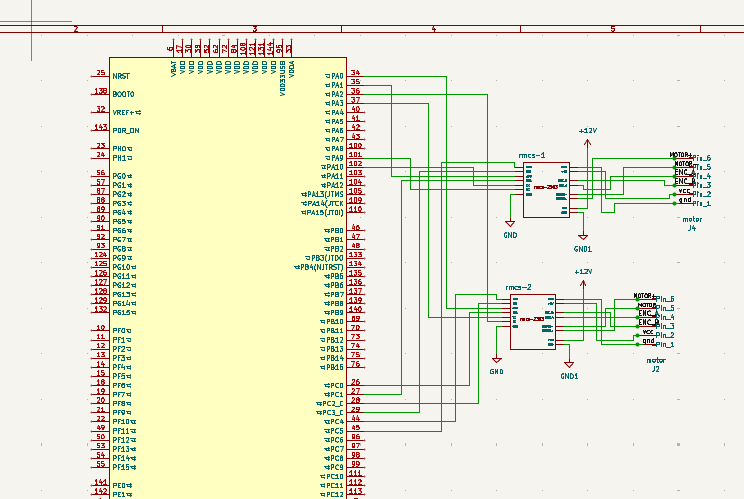The image size is (744, 499).
Task: Click the sheet border column 3 marker
Action: (255, 29)
